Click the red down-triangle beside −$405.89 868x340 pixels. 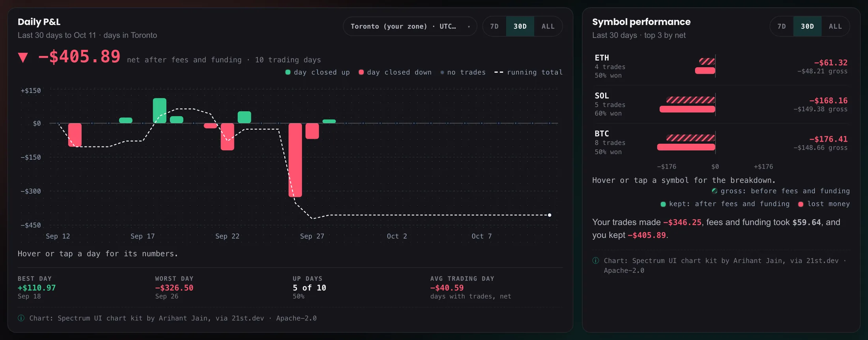point(23,58)
